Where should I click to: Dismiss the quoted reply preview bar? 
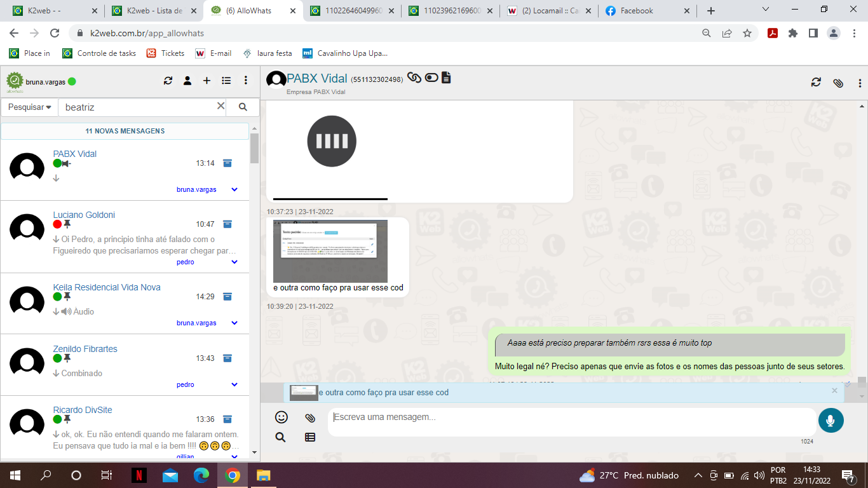[x=834, y=391]
